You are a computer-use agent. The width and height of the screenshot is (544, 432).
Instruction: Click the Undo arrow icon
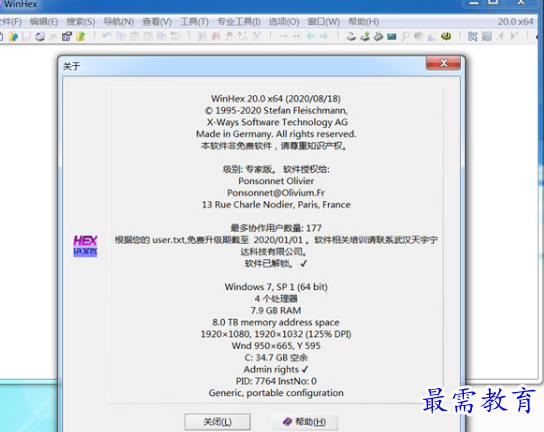pyautogui.click(x=107, y=36)
